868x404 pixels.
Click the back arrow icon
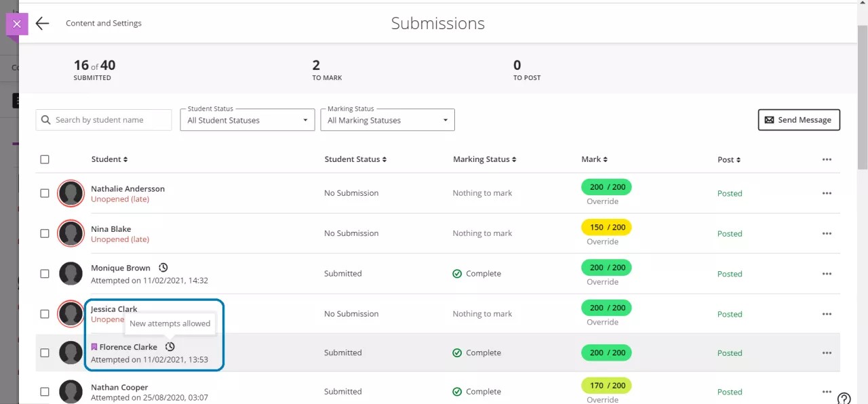(x=42, y=24)
